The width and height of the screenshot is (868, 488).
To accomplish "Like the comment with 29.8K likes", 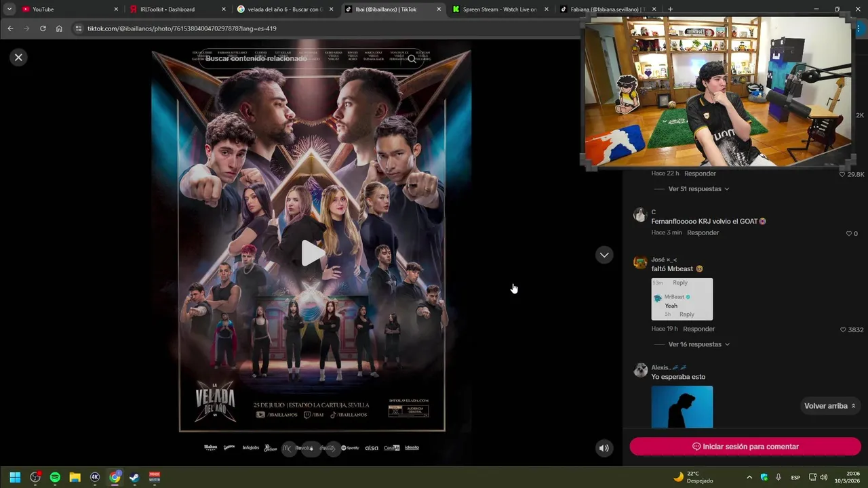I will [842, 174].
